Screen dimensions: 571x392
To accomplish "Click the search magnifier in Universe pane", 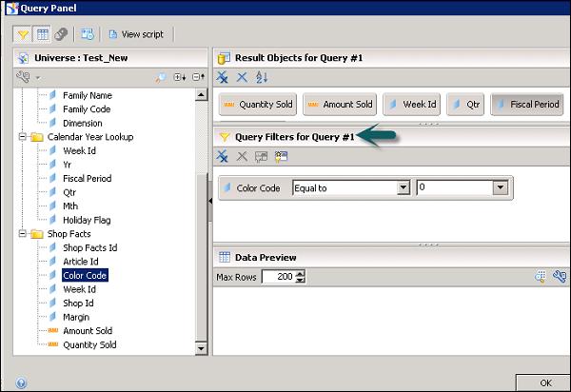I will tap(161, 77).
